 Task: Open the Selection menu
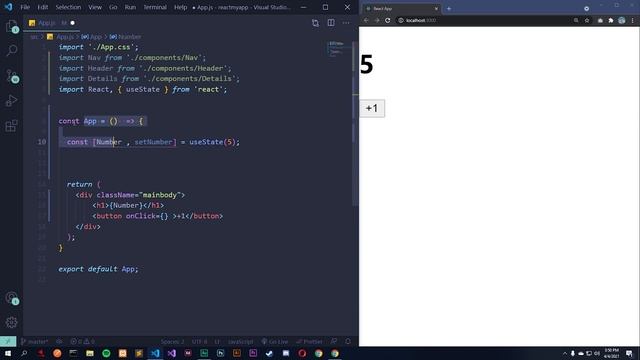point(68,7)
